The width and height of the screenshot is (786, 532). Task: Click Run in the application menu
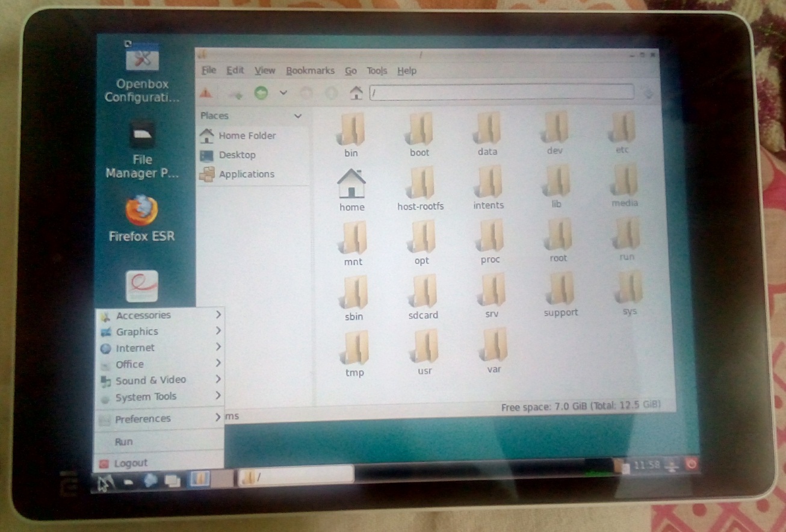(x=123, y=441)
